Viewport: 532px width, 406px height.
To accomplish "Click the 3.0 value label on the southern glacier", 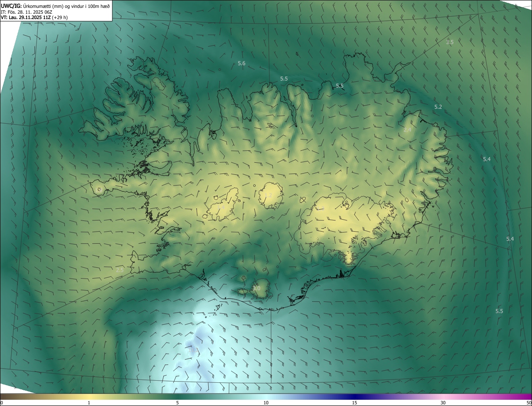I will [256, 289].
